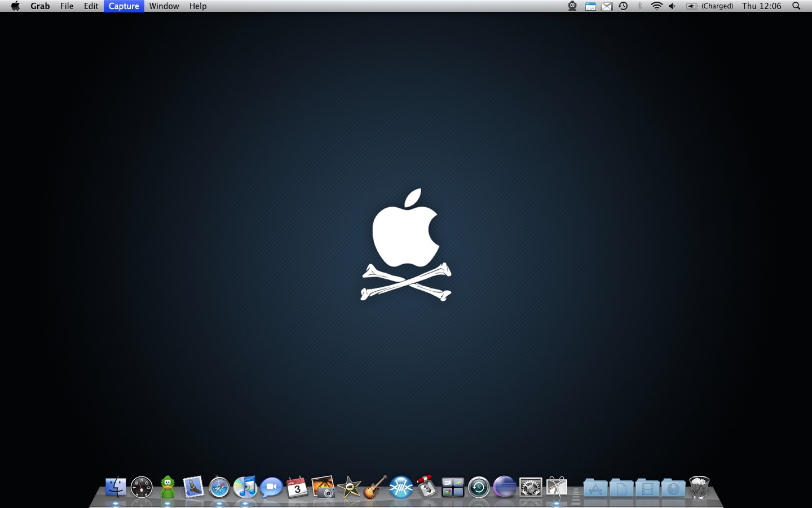This screenshot has width=812, height=508.
Task: Open the Grab application menu
Action: (x=40, y=6)
